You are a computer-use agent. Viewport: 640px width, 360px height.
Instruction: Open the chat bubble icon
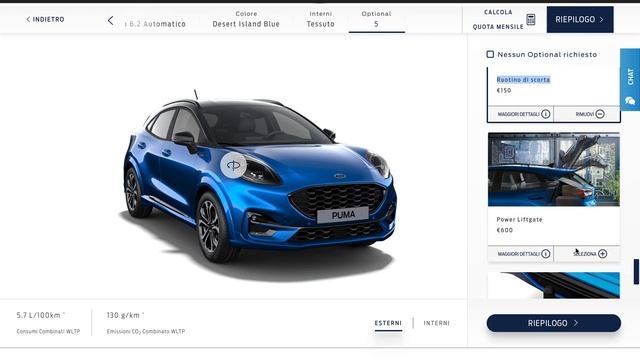[x=630, y=101]
